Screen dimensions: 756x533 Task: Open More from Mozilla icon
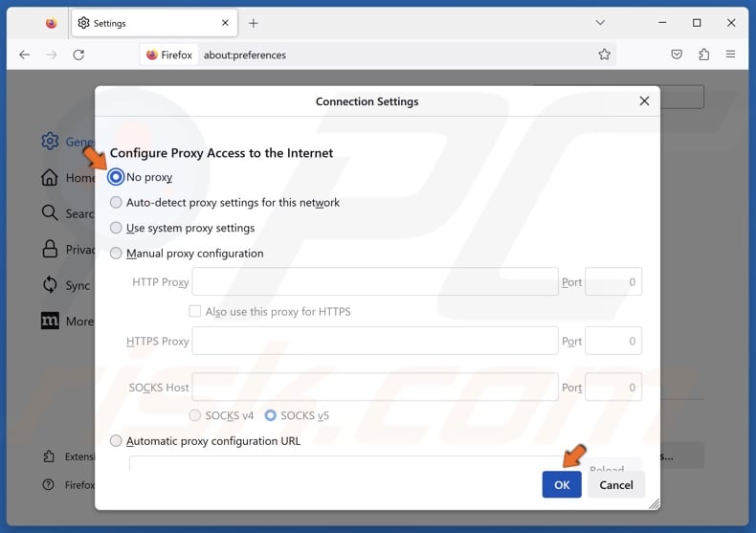tap(50, 321)
